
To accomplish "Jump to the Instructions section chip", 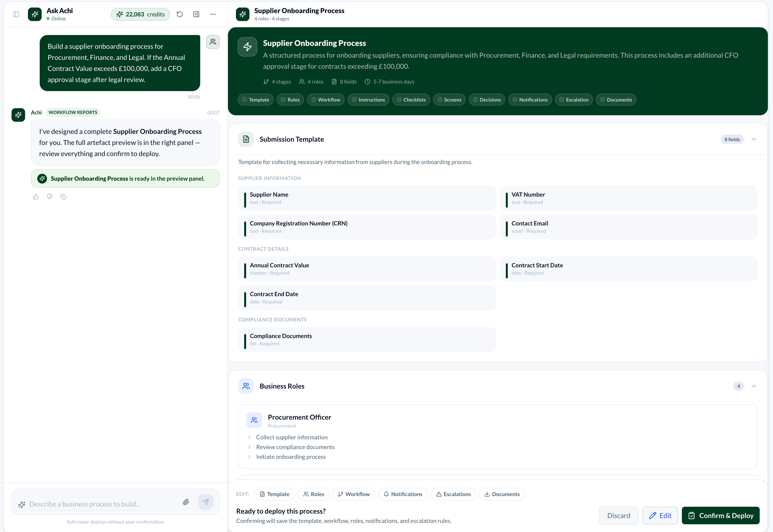I will [369, 100].
